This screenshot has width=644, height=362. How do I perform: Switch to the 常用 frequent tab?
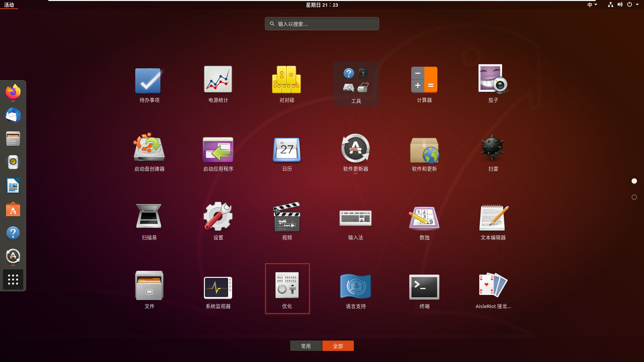pos(306,346)
